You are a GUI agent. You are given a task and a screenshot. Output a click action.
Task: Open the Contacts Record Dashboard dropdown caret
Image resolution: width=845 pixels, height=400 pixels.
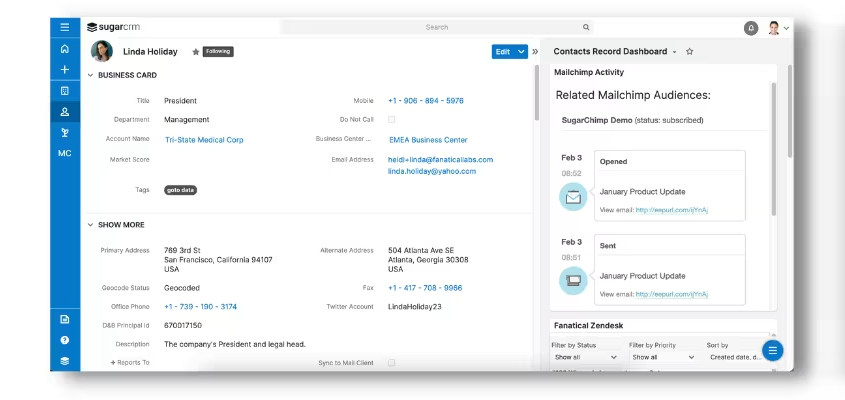coord(674,52)
